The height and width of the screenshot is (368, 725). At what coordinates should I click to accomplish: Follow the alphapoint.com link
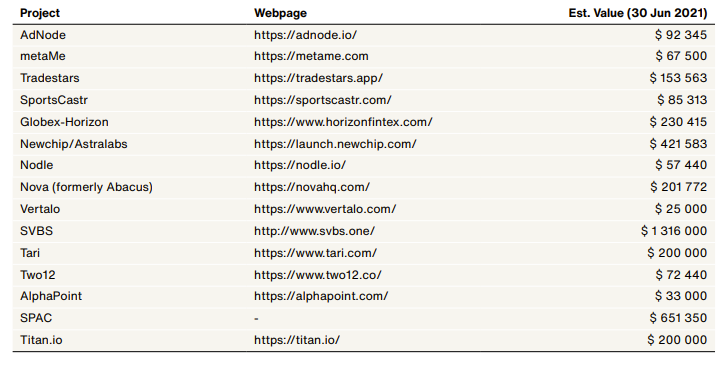(x=321, y=296)
